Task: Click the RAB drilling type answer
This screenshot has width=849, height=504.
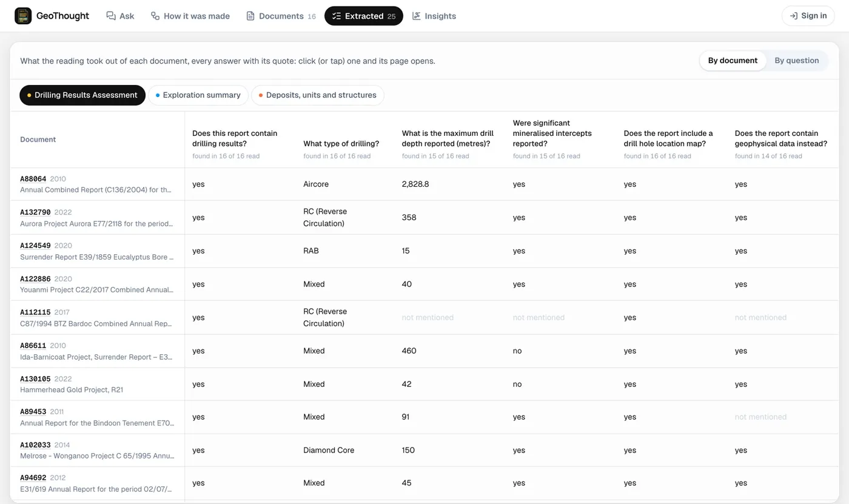Action: [311, 251]
